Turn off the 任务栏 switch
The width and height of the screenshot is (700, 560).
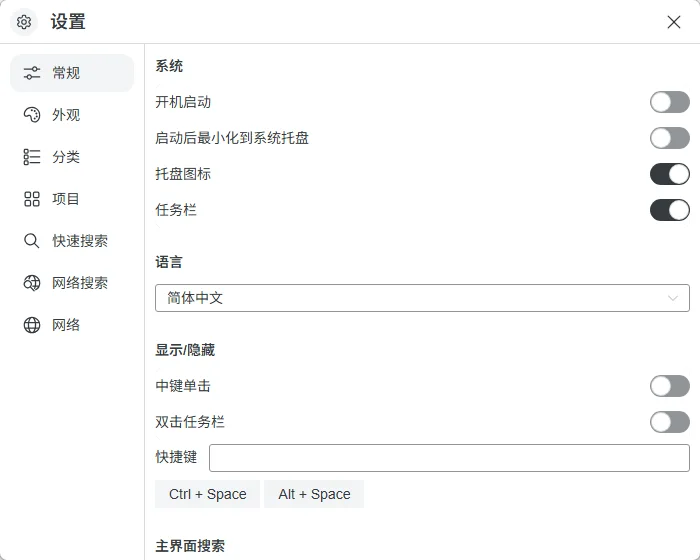click(670, 210)
